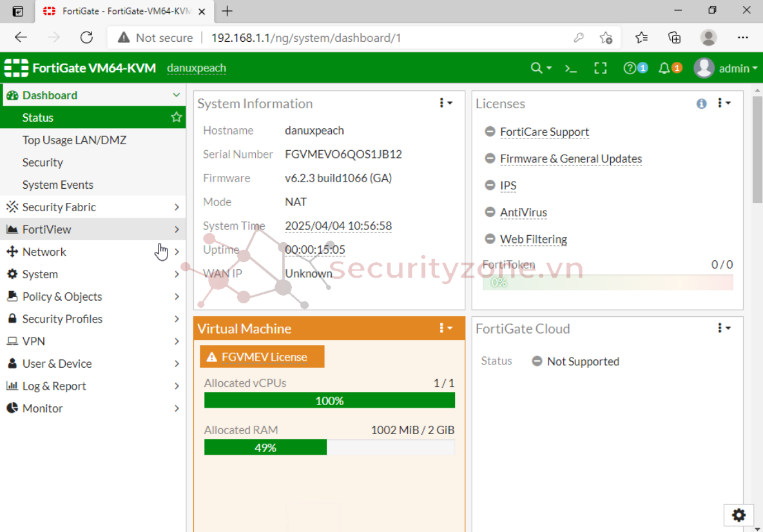Open the CLI console icon

pos(571,68)
